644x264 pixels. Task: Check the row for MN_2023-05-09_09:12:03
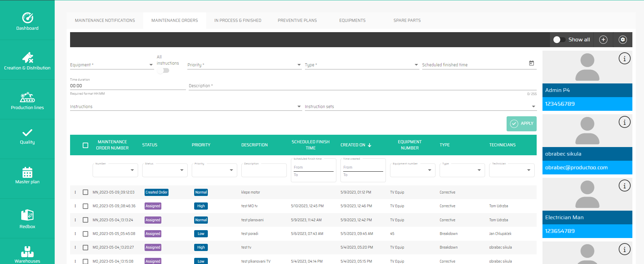[85, 192]
